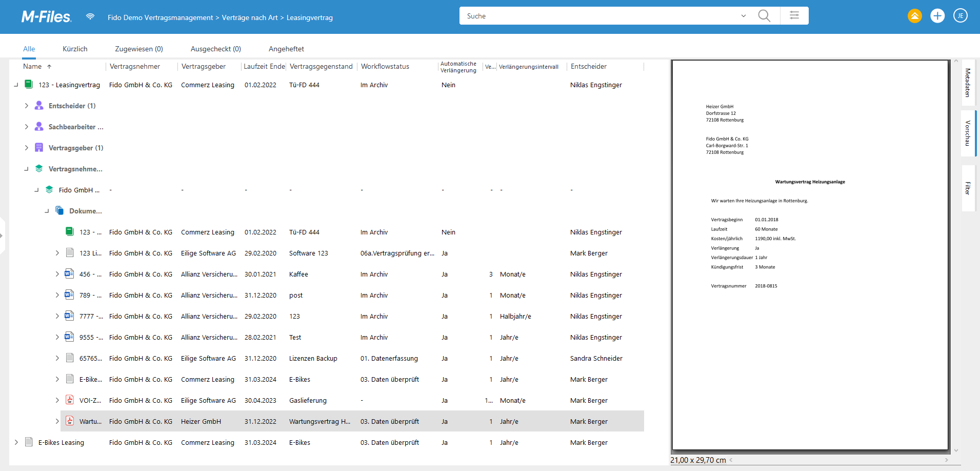
Task: Open the Filter side panel
Action: coord(968,188)
